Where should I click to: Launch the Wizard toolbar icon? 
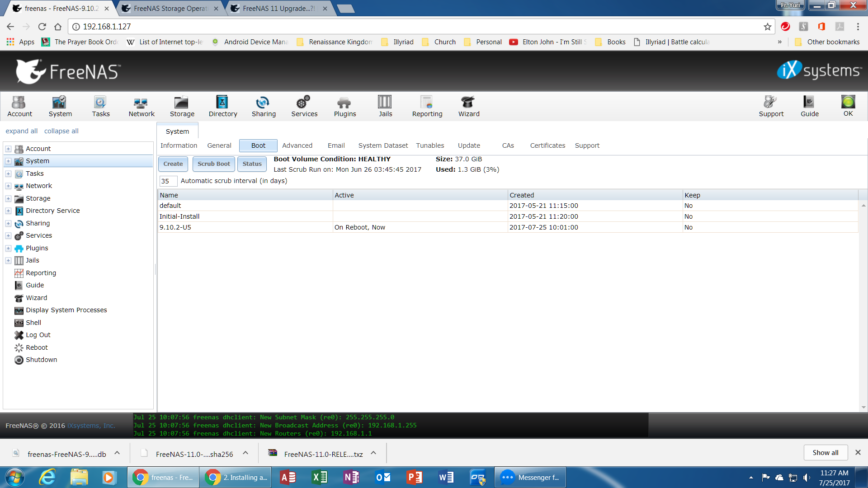[x=469, y=106]
